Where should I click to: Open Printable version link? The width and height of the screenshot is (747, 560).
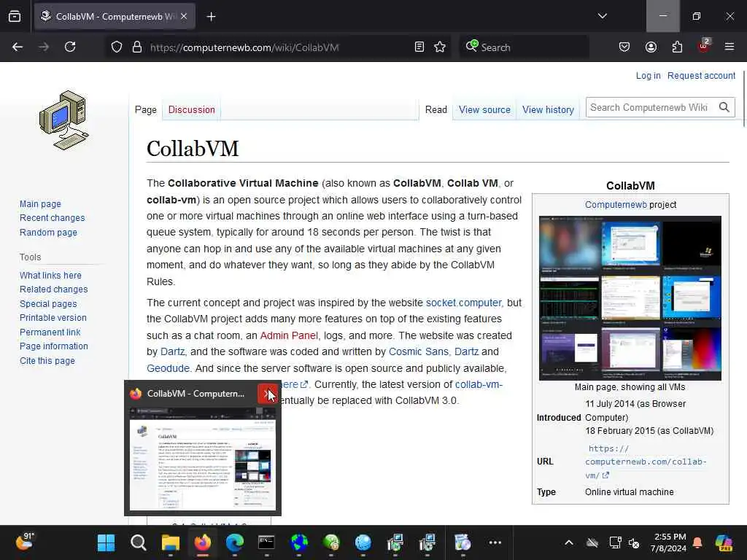pyautogui.click(x=53, y=318)
